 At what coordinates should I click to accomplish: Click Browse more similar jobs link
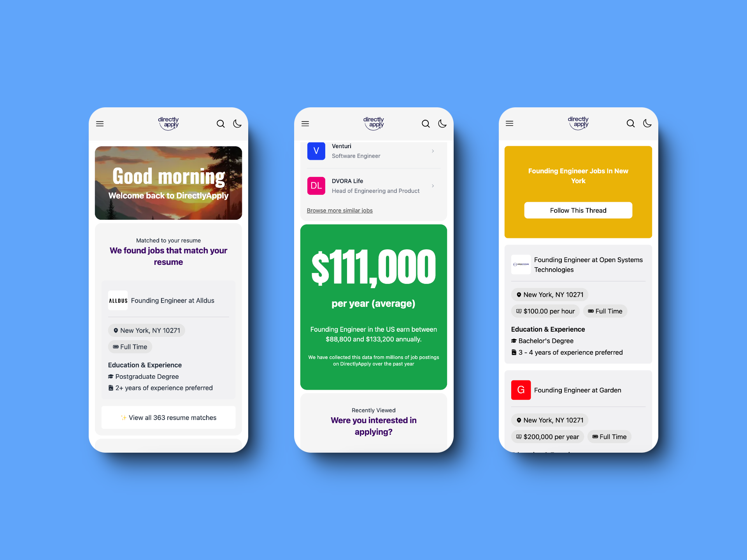[339, 211]
